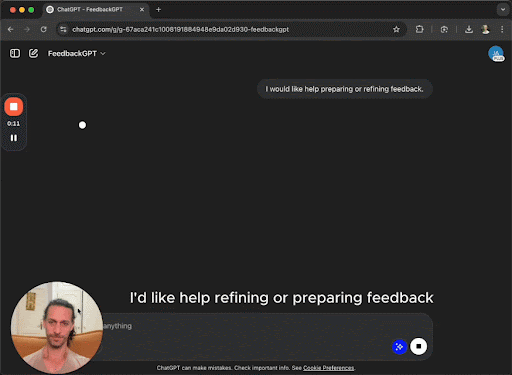This screenshot has height=375, width=512.
Task: Open the FeedbackGPT model dropdown
Action: [77, 54]
